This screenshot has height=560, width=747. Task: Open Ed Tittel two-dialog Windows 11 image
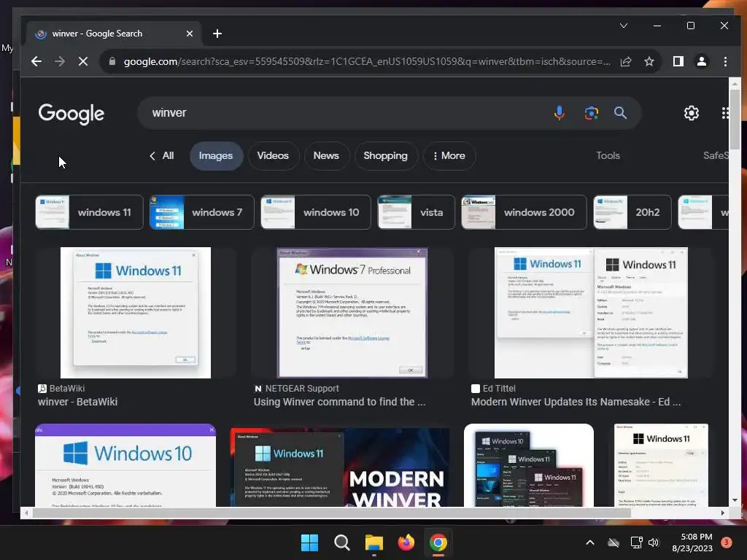(591, 313)
